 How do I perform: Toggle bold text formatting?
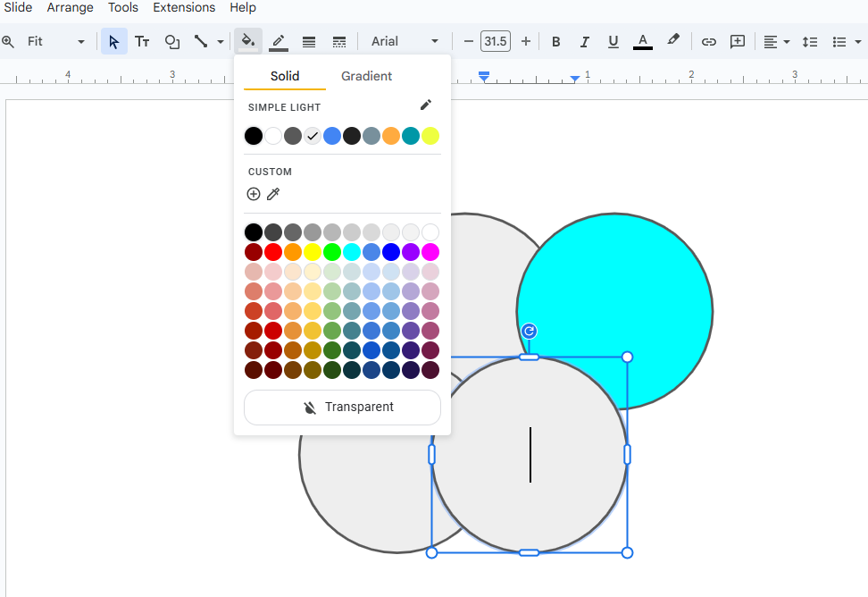[555, 41]
